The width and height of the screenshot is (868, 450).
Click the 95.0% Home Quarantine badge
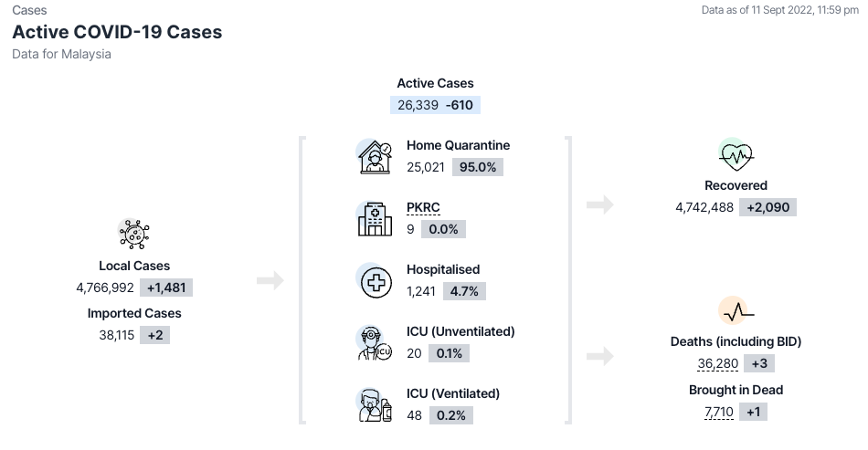click(478, 167)
